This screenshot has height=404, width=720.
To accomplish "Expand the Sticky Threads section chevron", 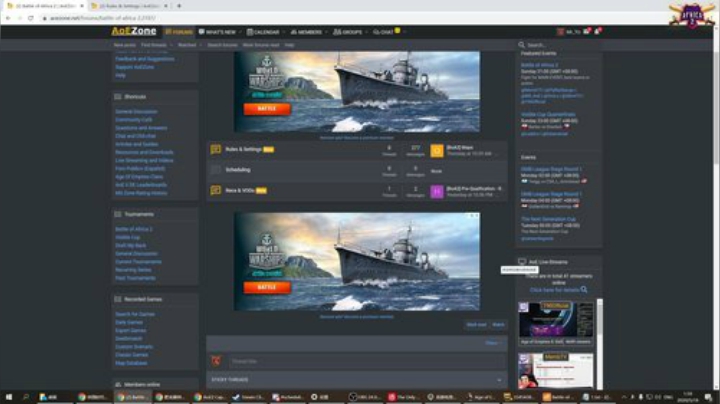I will coord(499,380).
